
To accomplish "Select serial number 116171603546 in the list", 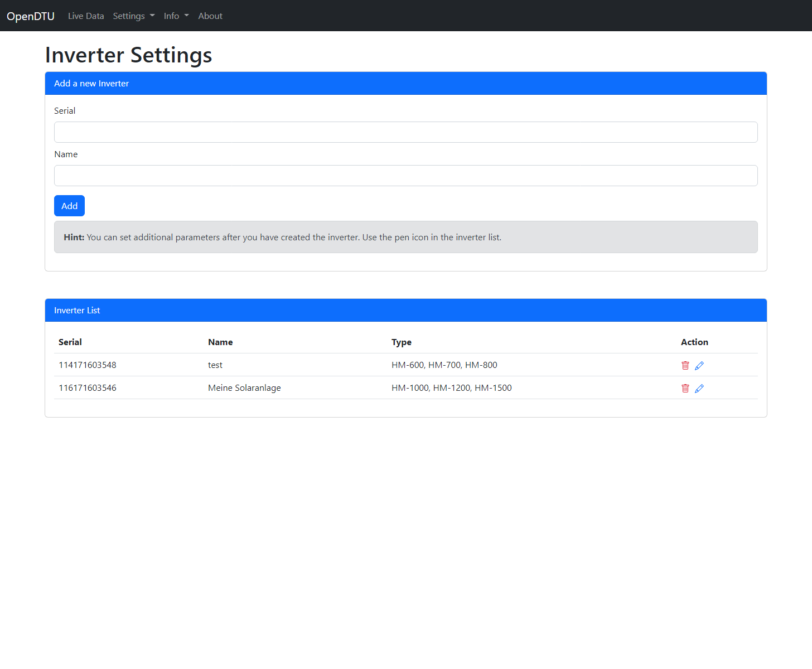I will [88, 388].
